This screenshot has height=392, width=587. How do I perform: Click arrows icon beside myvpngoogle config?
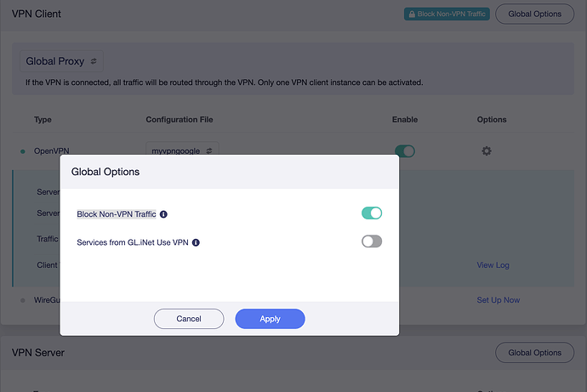coord(208,151)
